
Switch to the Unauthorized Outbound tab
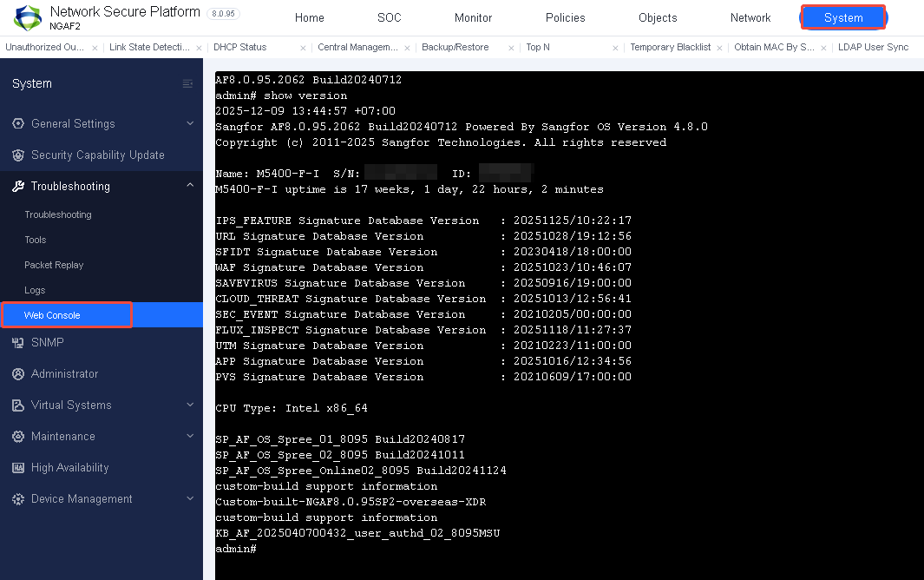(45, 47)
